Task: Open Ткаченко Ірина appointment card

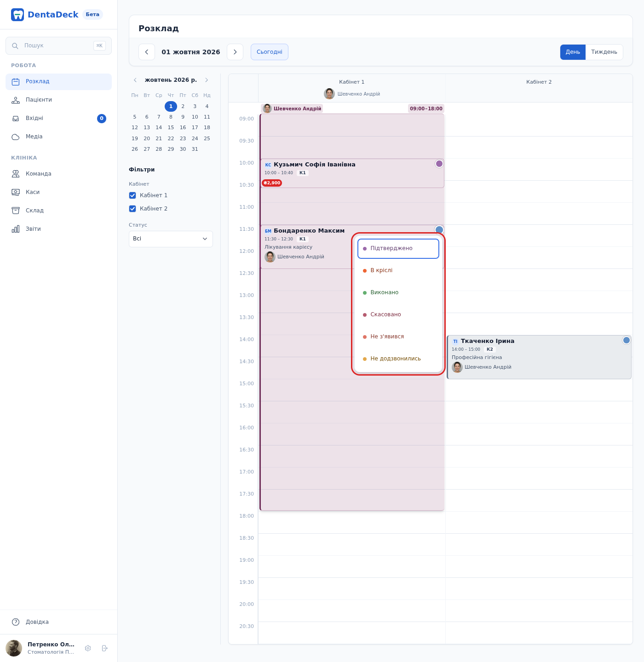Action: 539,357
